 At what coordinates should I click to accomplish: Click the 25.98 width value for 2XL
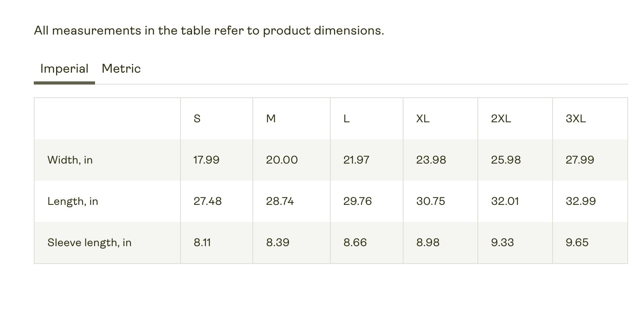(x=506, y=160)
